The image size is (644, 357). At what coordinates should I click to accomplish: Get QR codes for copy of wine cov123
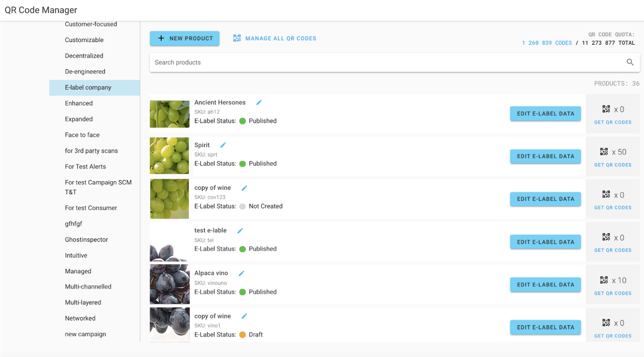(x=613, y=208)
